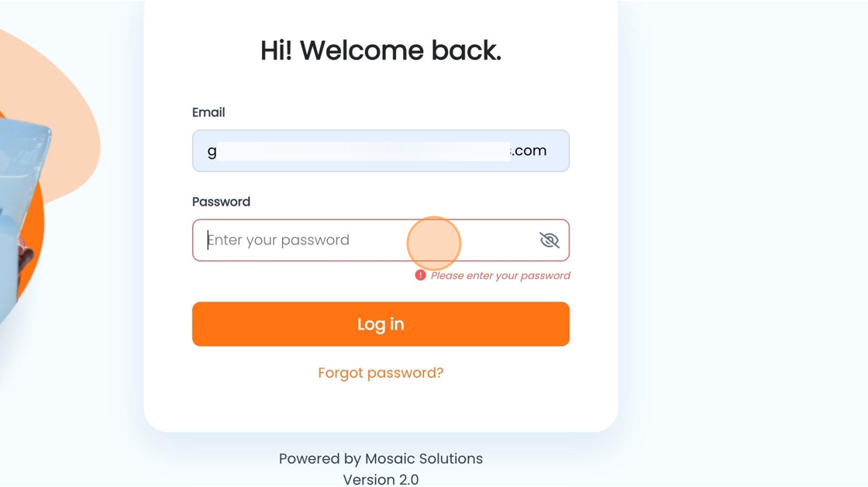Click the Hi! Welcome back. heading
This screenshot has height=487, width=868.
point(381,50)
